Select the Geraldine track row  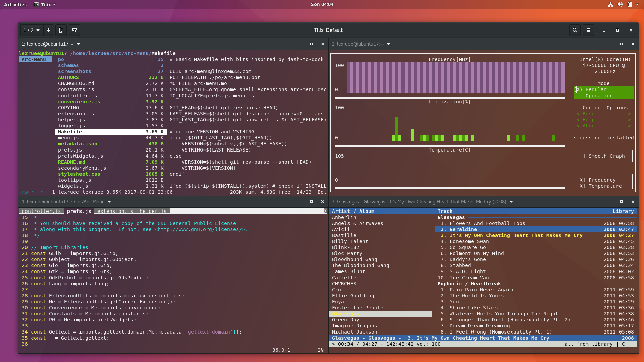463,229
